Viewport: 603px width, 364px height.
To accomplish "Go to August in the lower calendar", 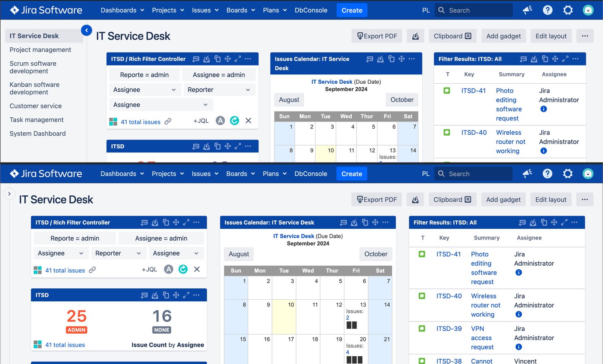I will point(239,254).
